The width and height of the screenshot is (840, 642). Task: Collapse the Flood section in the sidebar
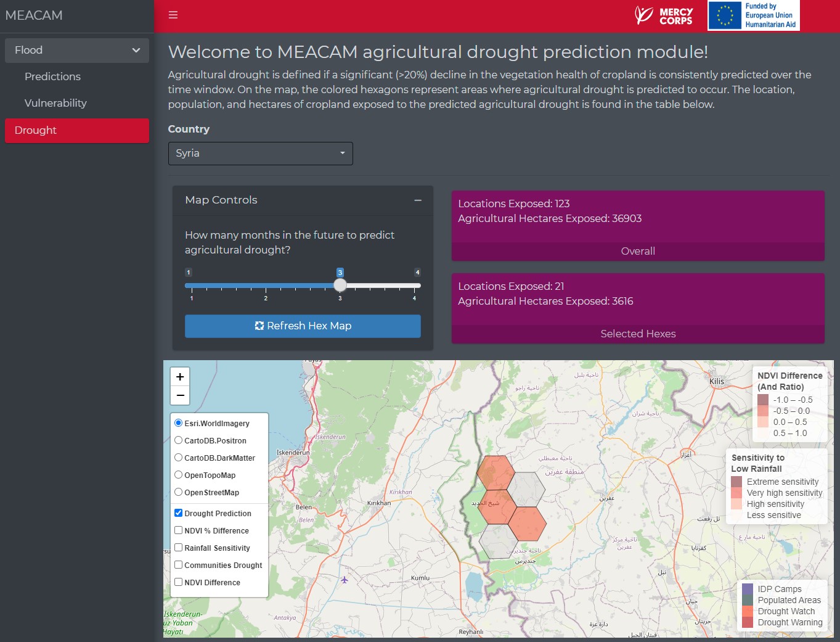coord(136,50)
